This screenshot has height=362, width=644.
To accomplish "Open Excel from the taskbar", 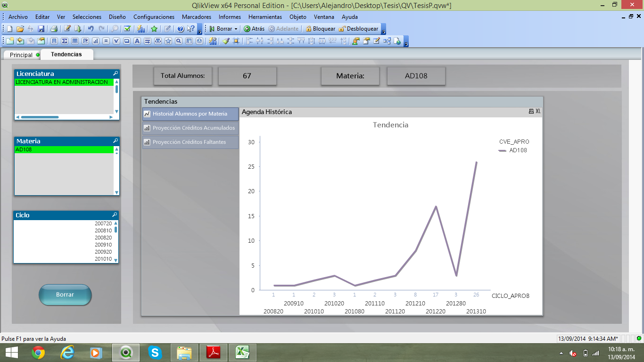I will pyautogui.click(x=242, y=352).
